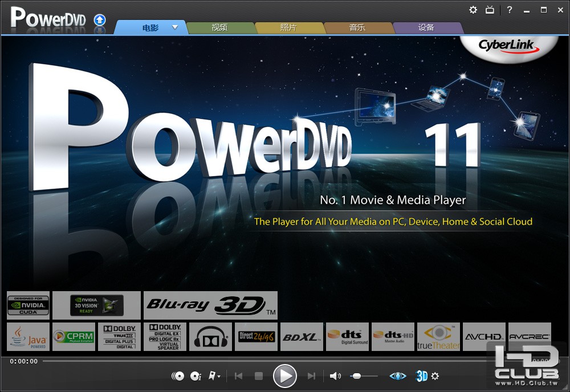This screenshot has height=392, width=570.
Task: Click the "No. 1 Movie & Media Player" text
Action: point(393,200)
